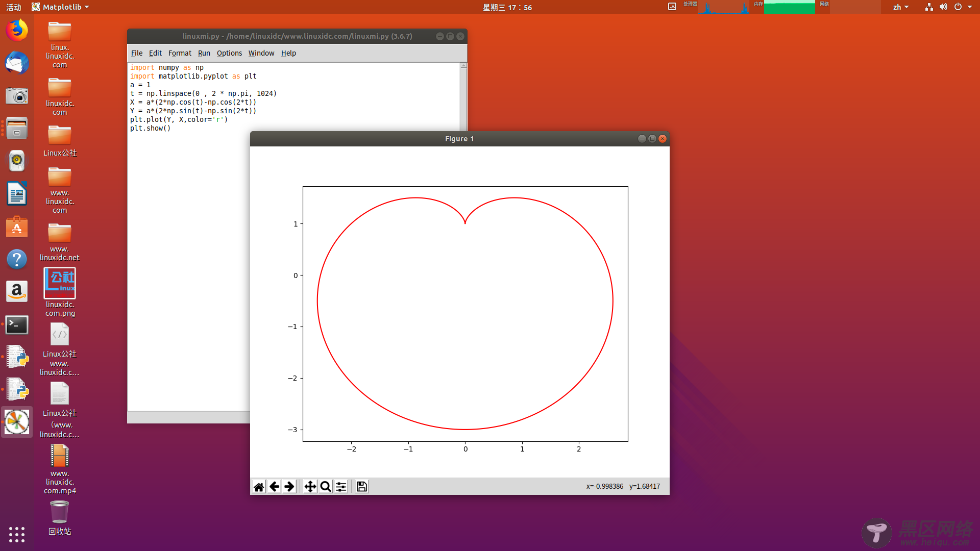Click the Forward to next view arrow
Screen dimensions: 980x551
(289, 487)
